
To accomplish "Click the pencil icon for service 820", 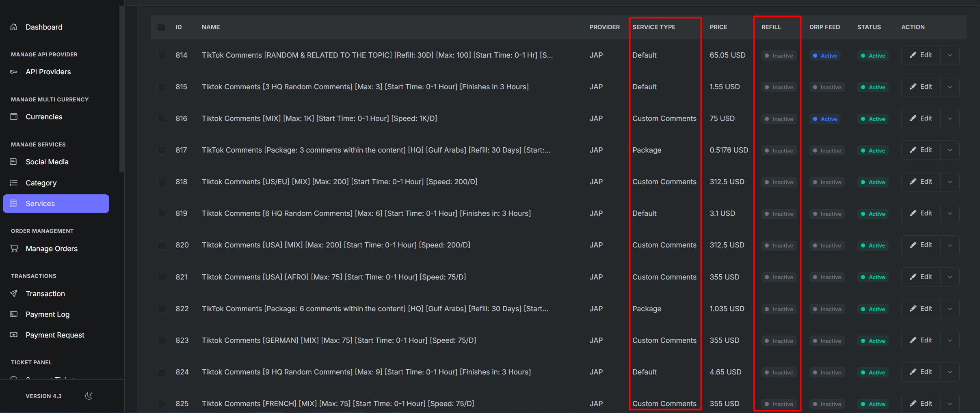I will (x=913, y=245).
